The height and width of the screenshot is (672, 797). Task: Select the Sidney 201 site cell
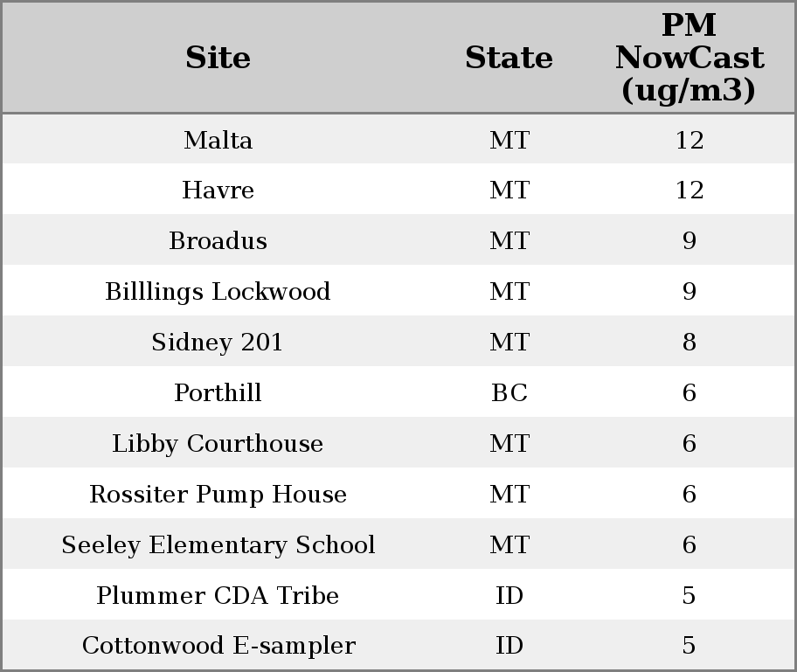click(x=218, y=343)
